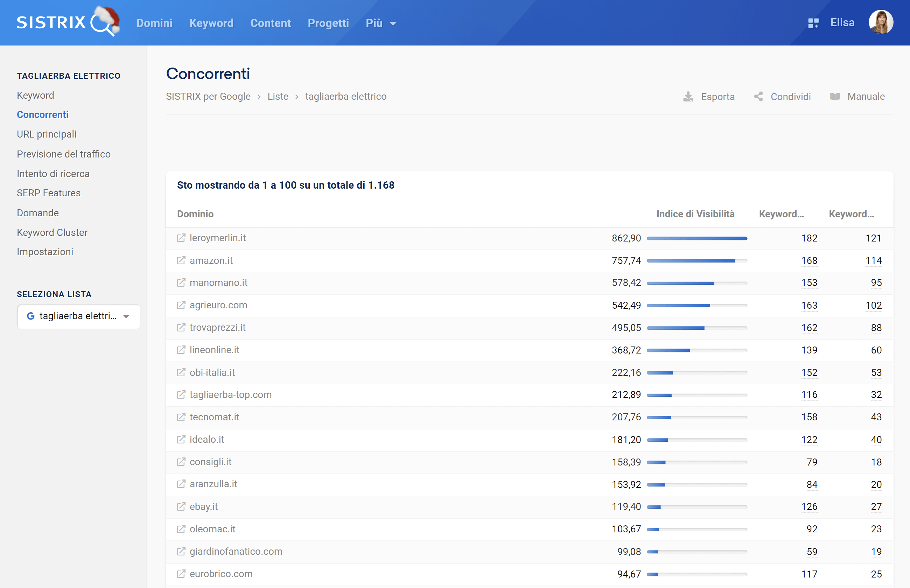The height and width of the screenshot is (588, 910).
Task: Open external link icon for leroymerlin.it
Action: [181, 238]
